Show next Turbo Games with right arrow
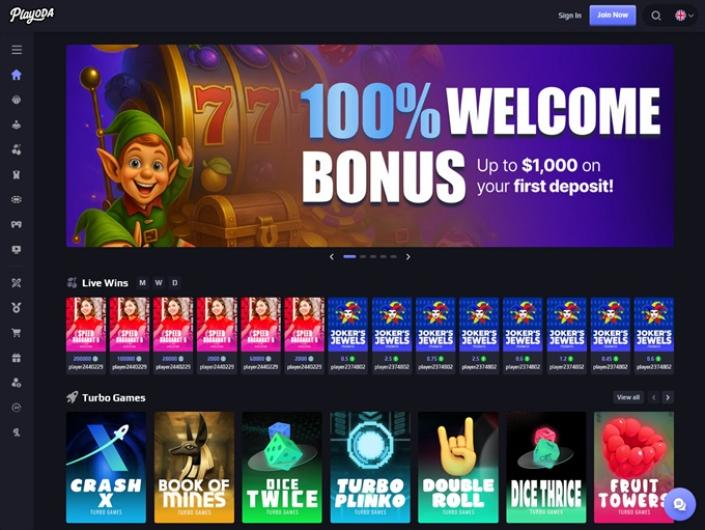Screen dimensions: 705x530 [668, 397]
